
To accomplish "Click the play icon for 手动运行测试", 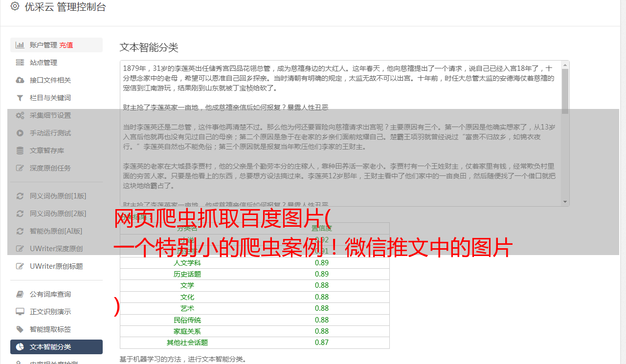I will point(20,133).
